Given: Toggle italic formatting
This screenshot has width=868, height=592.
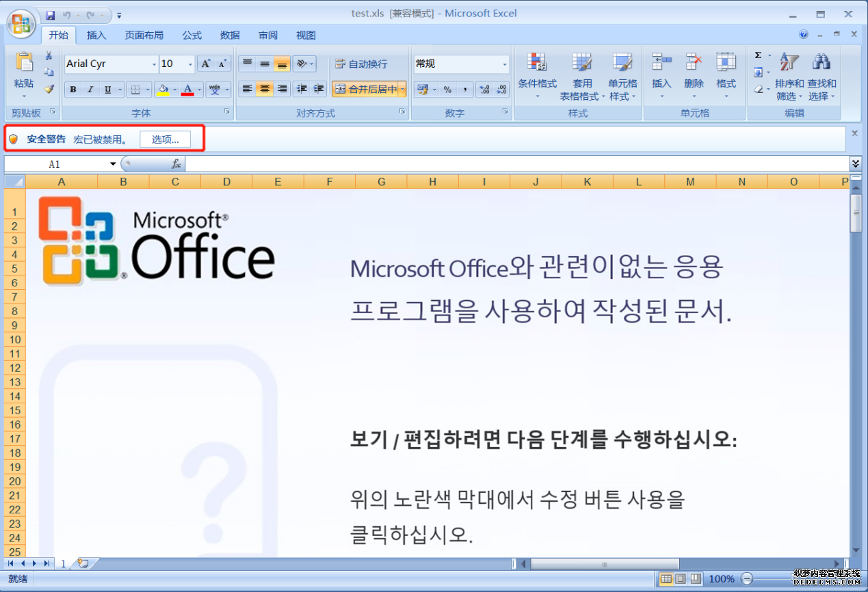Looking at the screenshot, I should click(90, 90).
